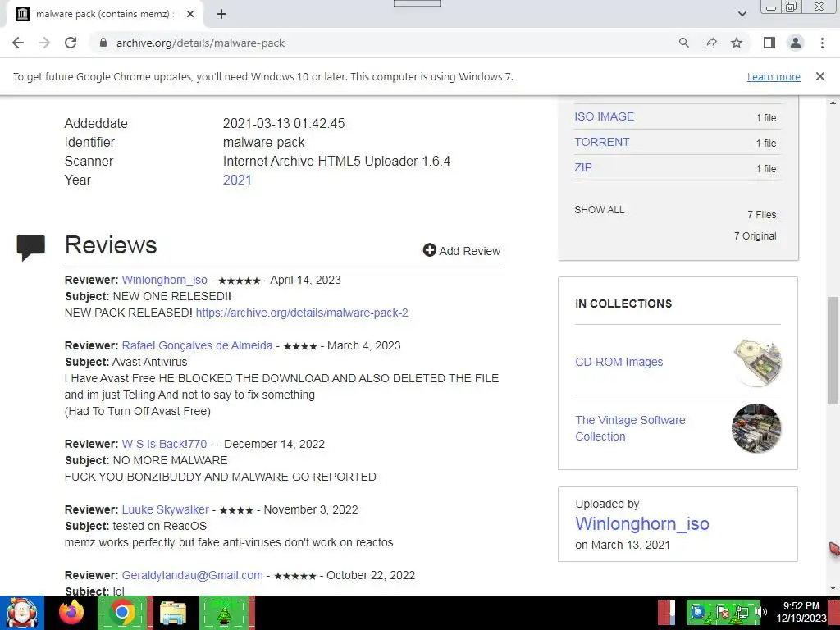Click the TORRENT download option

(601, 142)
